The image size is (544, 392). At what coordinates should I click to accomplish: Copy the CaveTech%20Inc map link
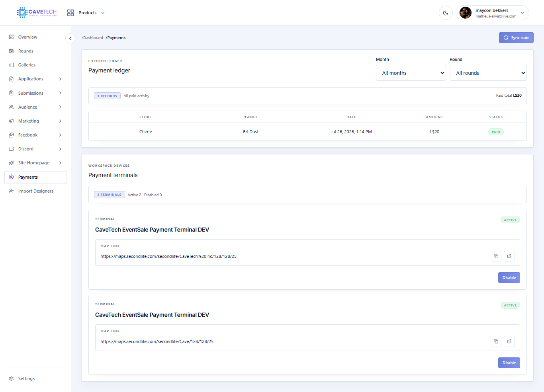point(496,256)
